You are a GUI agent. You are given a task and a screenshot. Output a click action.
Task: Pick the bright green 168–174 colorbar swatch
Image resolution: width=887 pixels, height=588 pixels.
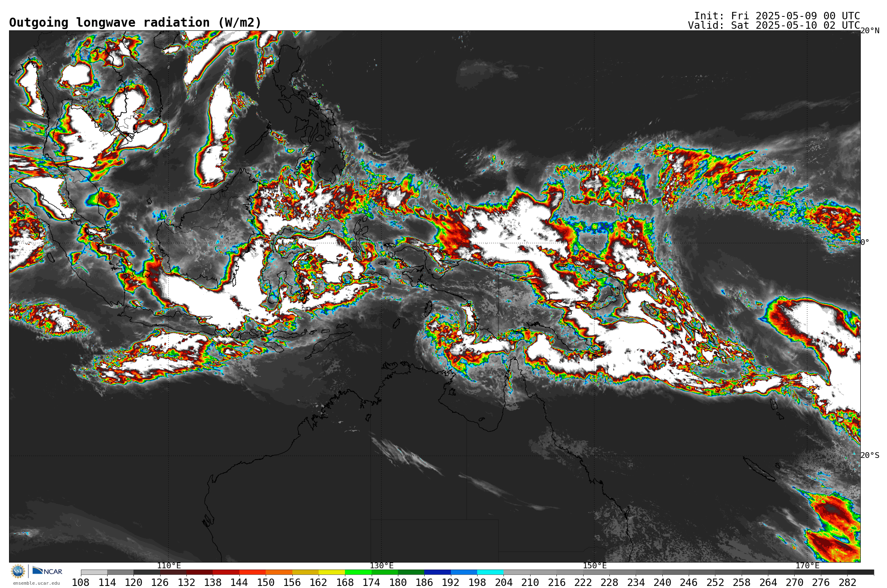click(x=358, y=572)
